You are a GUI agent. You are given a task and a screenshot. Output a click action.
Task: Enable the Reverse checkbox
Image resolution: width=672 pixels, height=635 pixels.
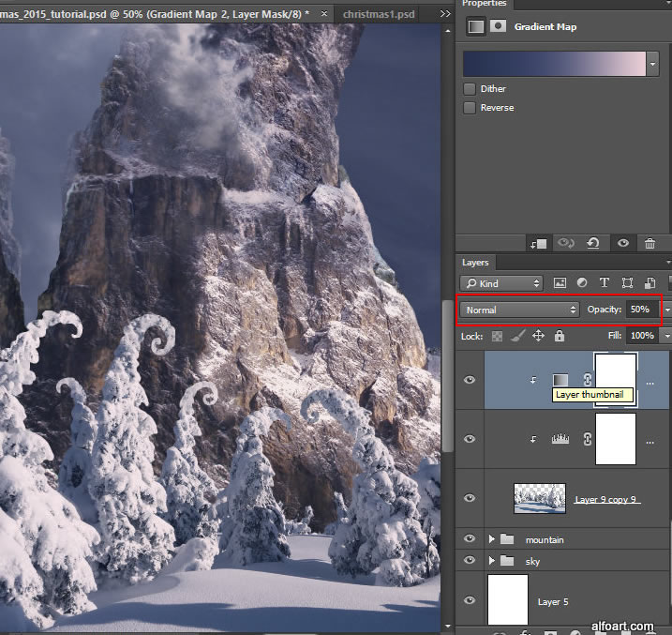[x=470, y=108]
